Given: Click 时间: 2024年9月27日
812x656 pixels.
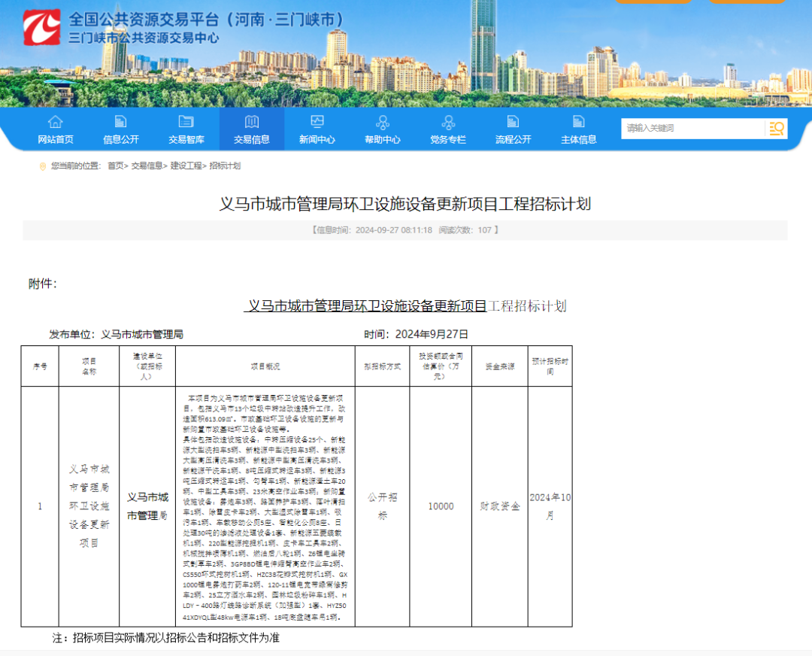Looking at the screenshot, I should point(416,334).
